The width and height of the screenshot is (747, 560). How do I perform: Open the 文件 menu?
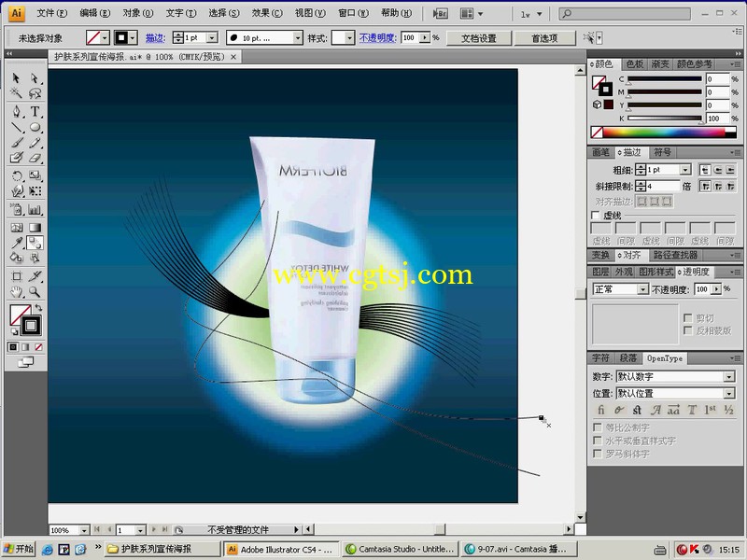(52, 13)
